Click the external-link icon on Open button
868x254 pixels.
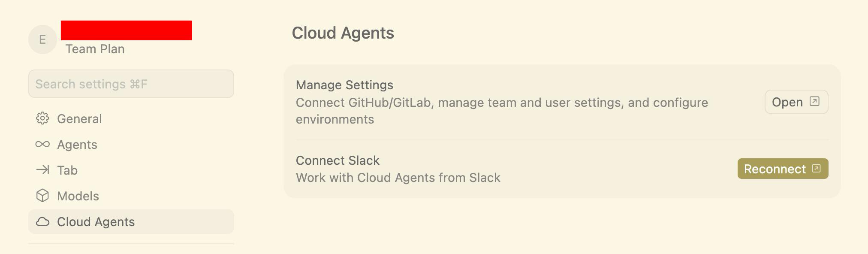pos(814,101)
